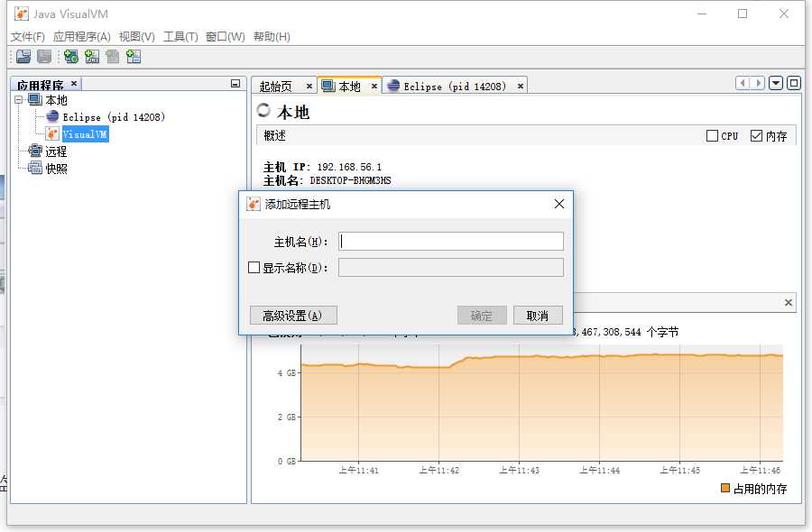Switch to the 起始页 tab
The width and height of the screenshot is (812, 532).
click(276, 87)
